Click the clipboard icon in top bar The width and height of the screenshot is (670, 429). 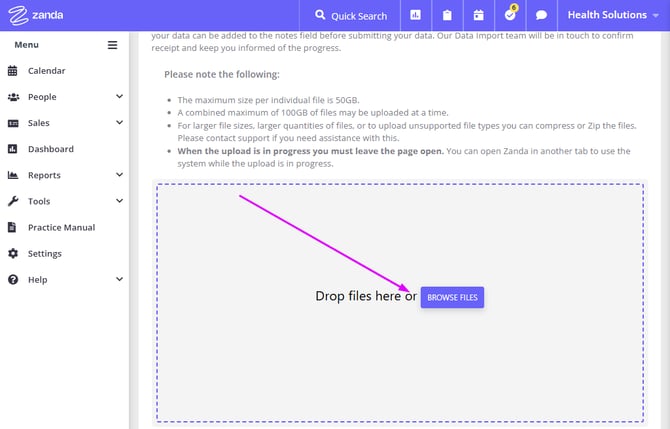[447, 15]
